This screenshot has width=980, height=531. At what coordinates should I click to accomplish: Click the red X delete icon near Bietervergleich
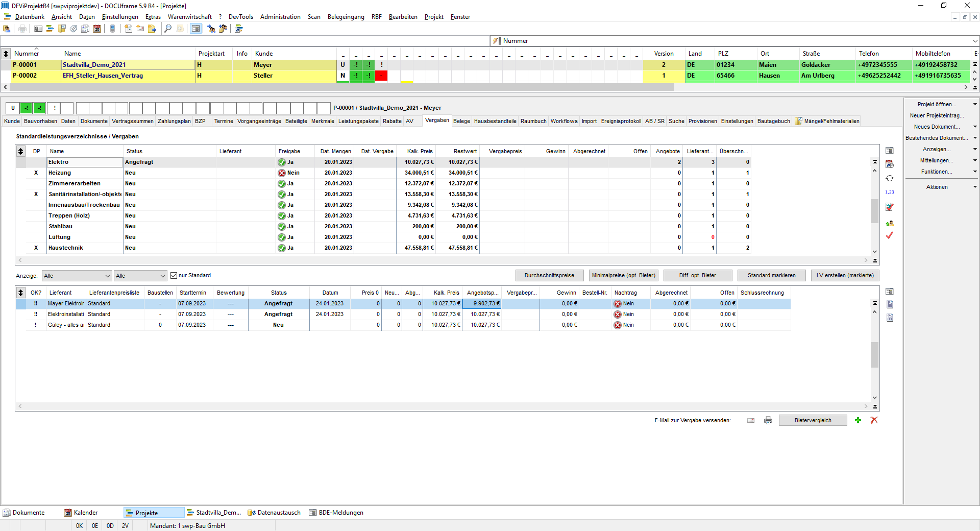[x=874, y=420]
